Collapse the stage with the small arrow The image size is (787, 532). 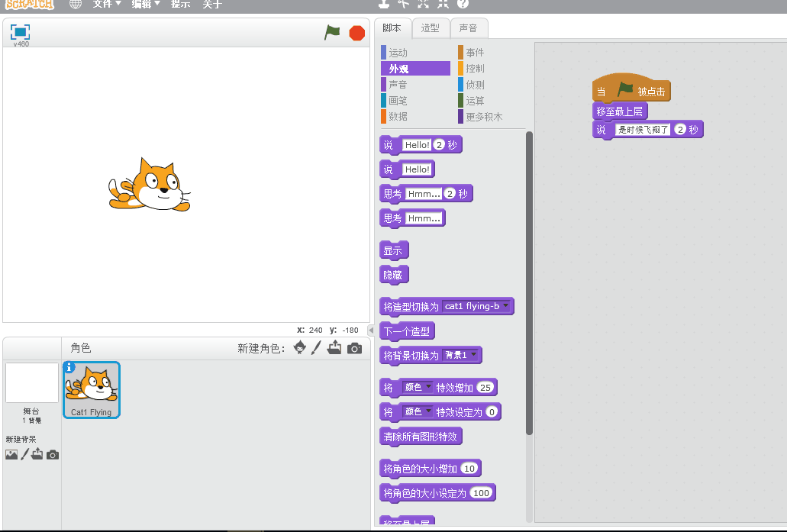coord(371,330)
